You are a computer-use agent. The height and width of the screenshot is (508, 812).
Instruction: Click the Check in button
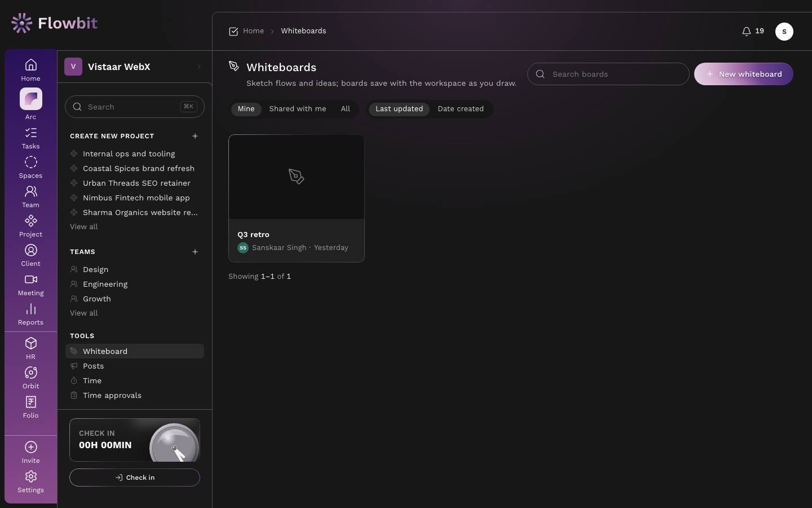click(x=135, y=478)
